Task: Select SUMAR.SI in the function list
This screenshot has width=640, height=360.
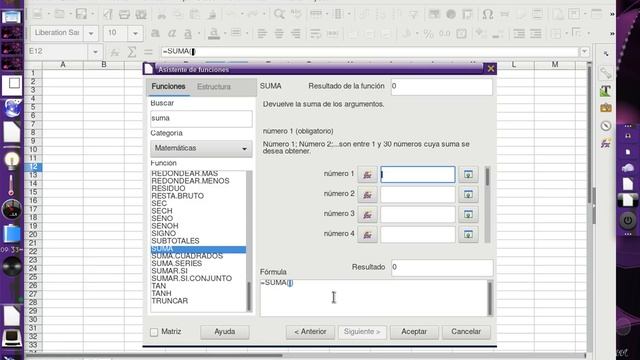Action: coord(169,271)
